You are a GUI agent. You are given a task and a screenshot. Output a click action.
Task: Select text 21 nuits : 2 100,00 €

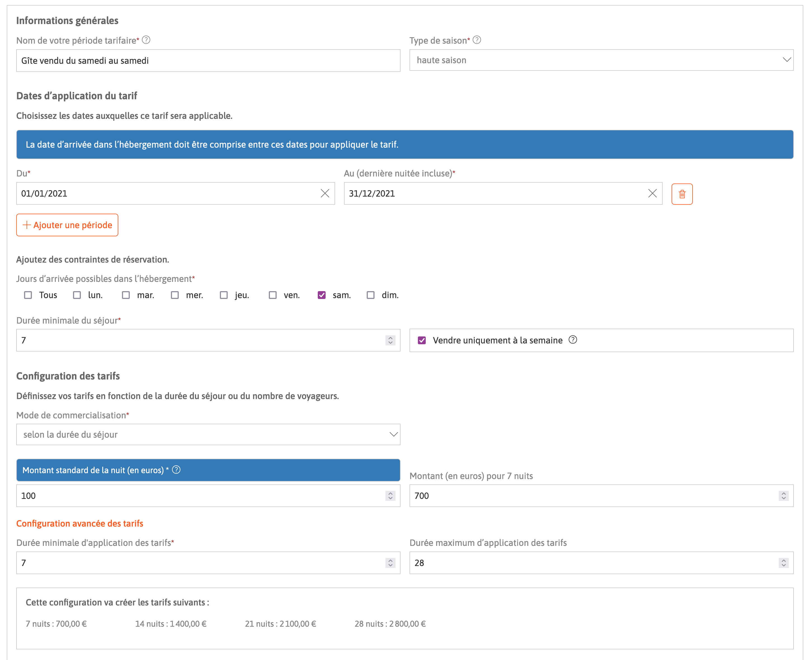click(281, 624)
